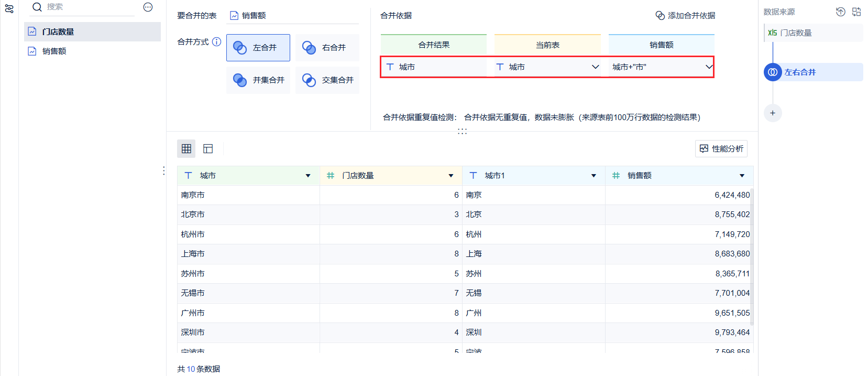Click the 杭州市 cell
The height and width of the screenshot is (376, 868).
coord(248,234)
